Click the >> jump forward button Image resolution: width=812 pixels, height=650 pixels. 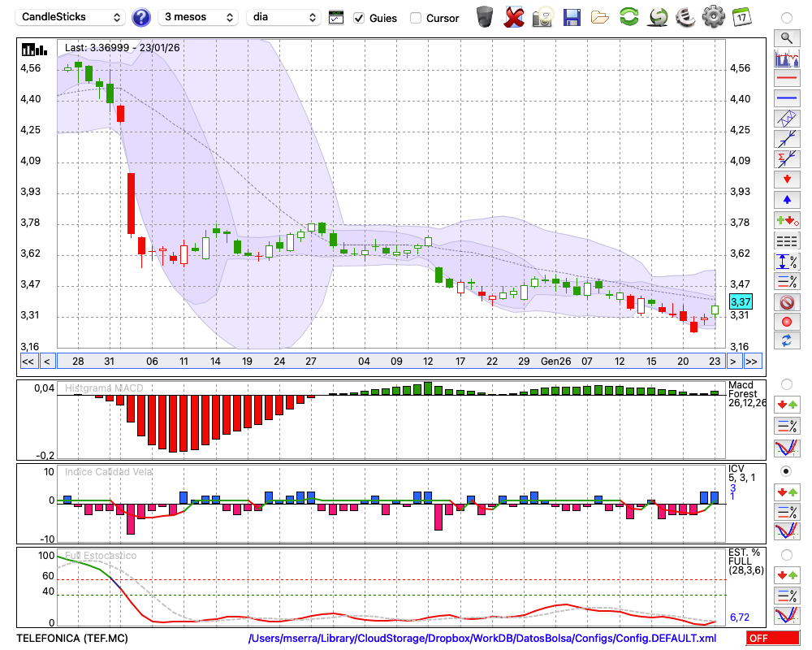(752, 361)
